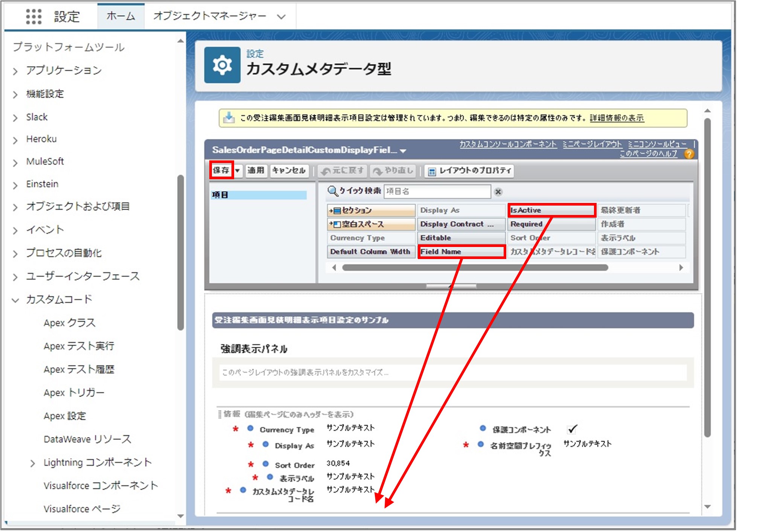Click the custom metadata gear icon
This screenshot has height=532, width=763.
[x=222, y=65]
